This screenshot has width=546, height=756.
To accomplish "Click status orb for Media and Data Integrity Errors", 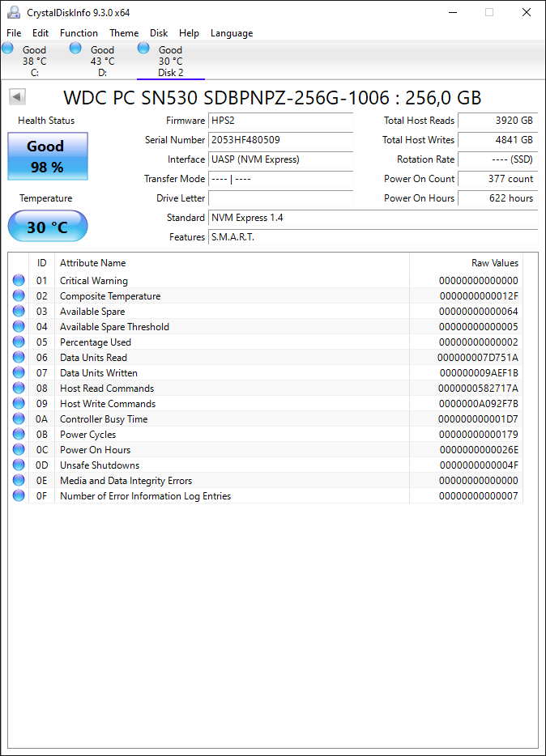I will 19,480.
